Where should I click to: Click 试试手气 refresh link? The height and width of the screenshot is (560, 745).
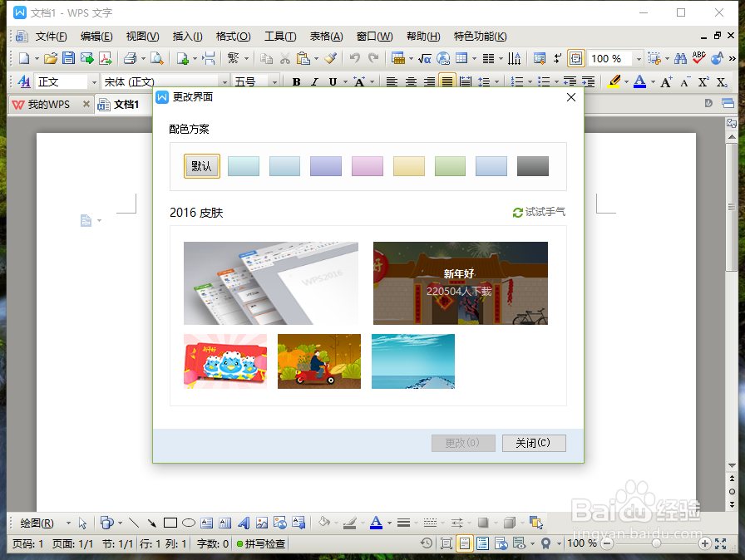coord(540,212)
